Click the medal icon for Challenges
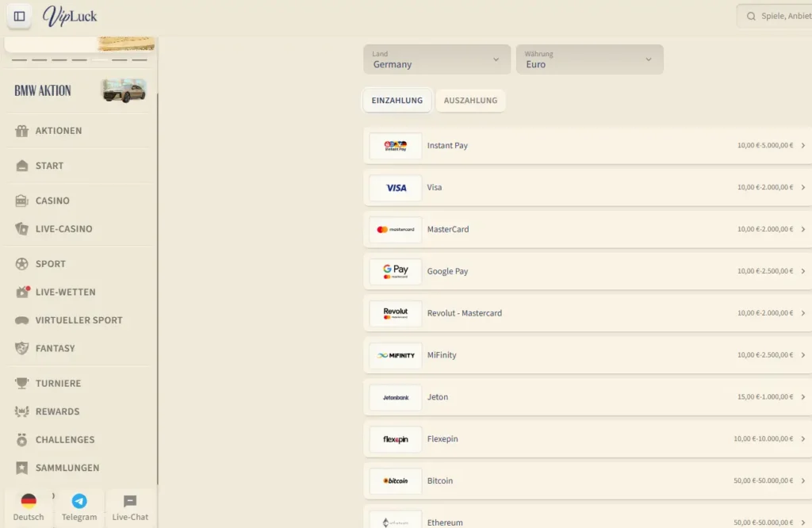The width and height of the screenshot is (812, 528). (x=21, y=439)
